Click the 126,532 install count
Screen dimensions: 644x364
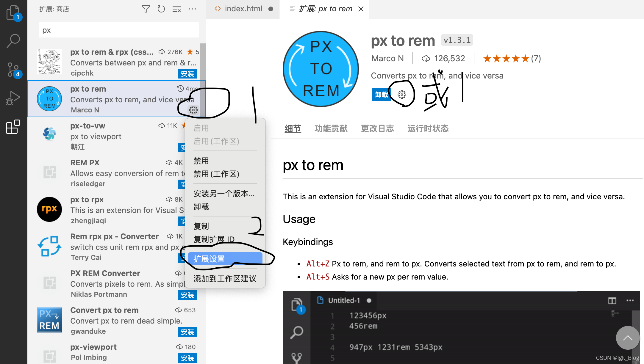pyautogui.click(x=443, y=58)
